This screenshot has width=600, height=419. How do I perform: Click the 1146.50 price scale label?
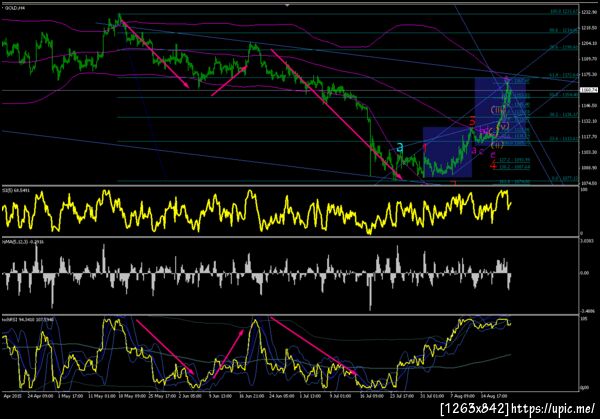tap(589, 106)
